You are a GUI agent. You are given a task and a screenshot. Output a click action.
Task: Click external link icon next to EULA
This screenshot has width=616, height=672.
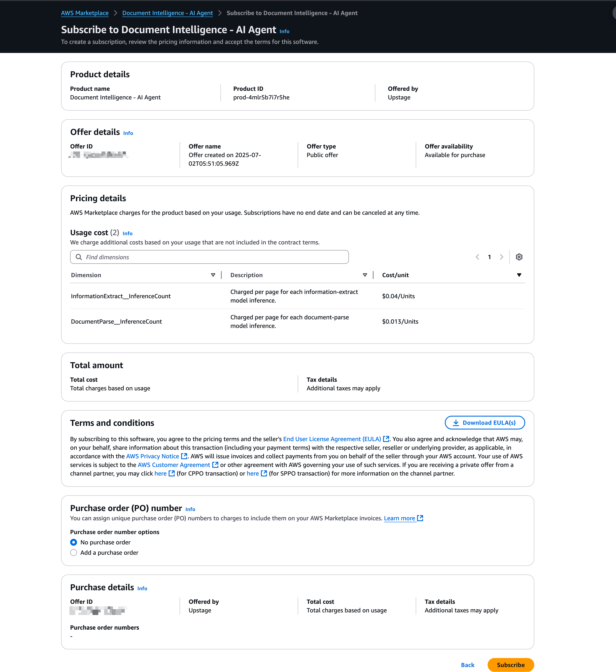386,439
